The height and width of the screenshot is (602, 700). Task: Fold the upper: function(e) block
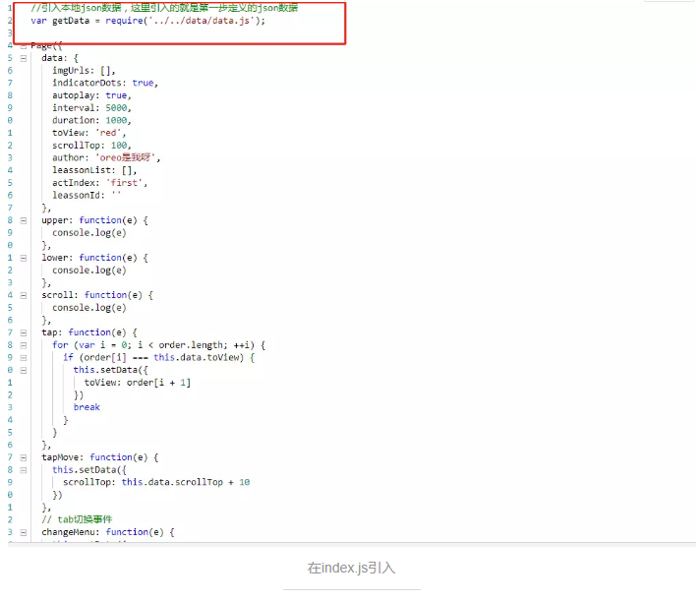22,220
